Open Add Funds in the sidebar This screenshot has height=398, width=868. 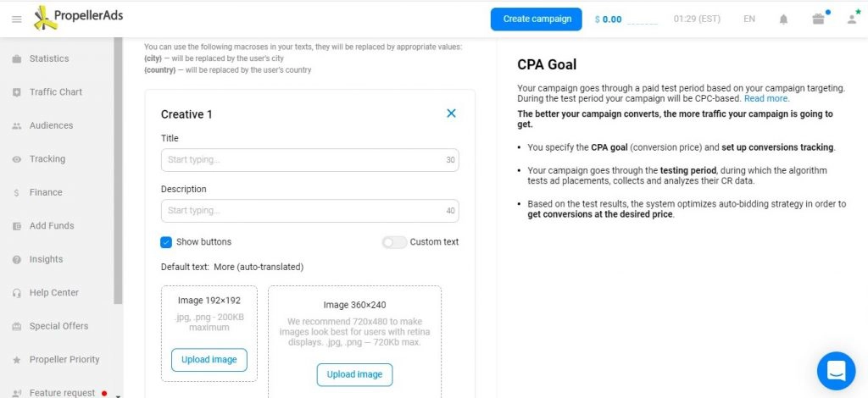52,226
